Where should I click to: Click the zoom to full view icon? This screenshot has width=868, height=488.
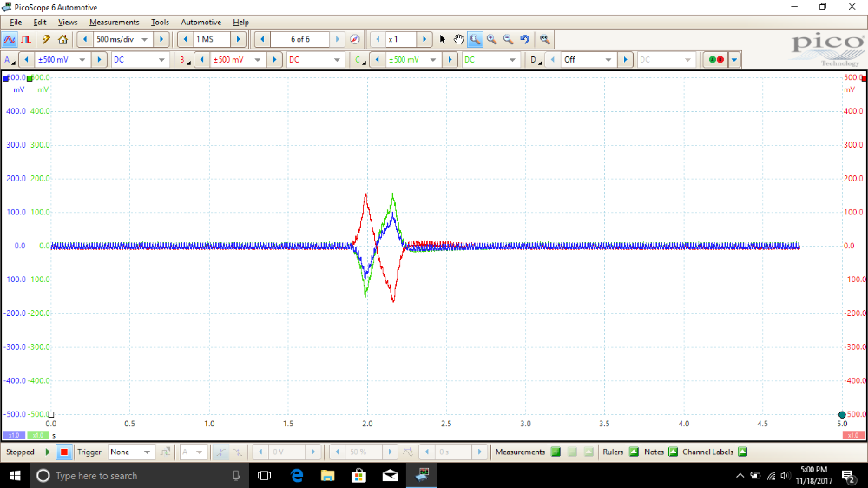pyautogui.click(x=544, y=39)
